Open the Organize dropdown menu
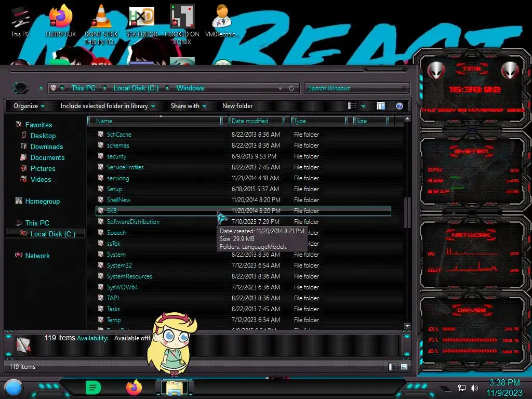The image size is (532, 399). (29, 106)
